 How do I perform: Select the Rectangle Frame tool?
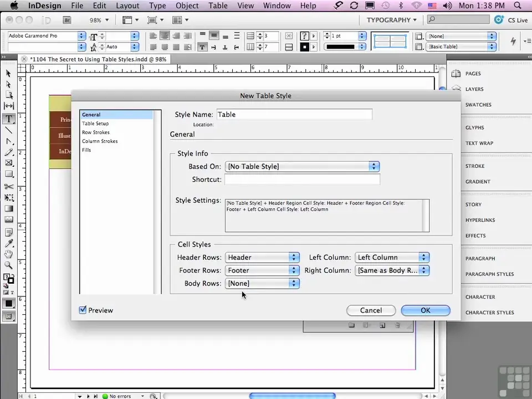point(9,163)
